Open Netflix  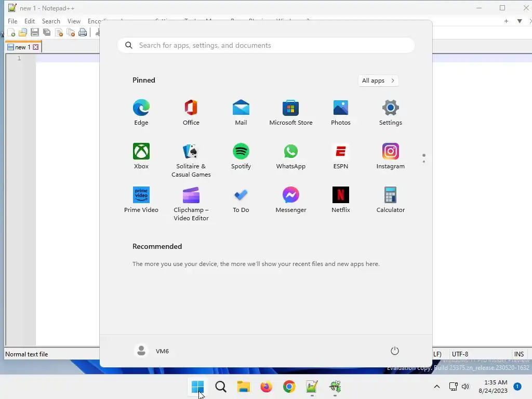[341, 200]
